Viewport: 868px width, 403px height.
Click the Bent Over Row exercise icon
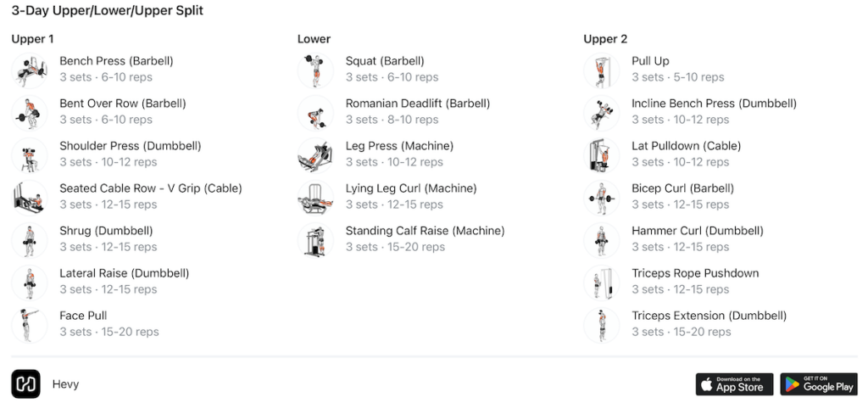30,112
